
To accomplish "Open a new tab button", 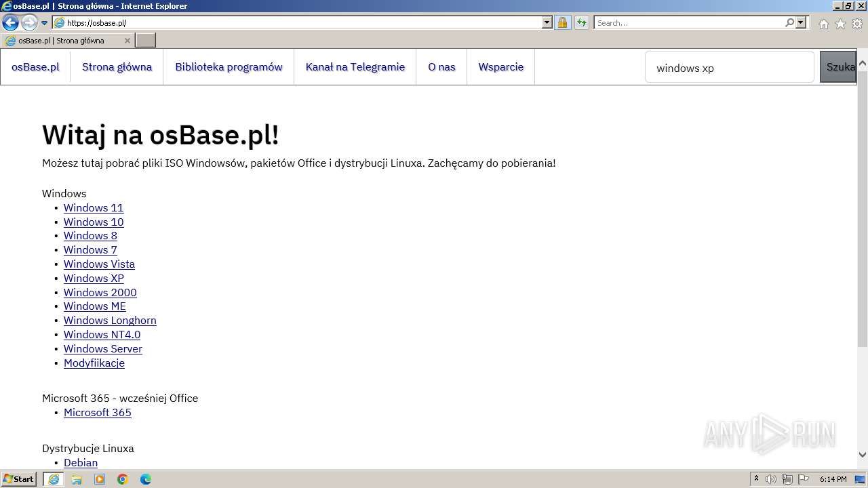I will (x=146, y=41).
